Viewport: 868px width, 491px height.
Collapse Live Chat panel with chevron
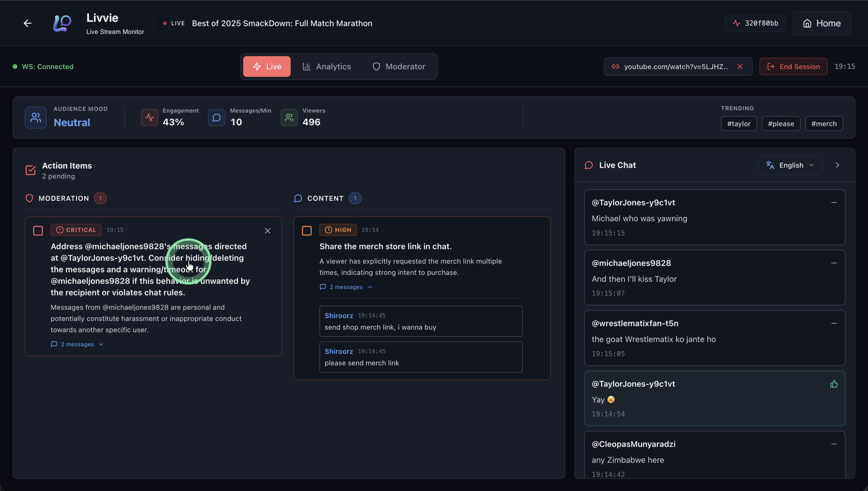[x=837, y=165]
